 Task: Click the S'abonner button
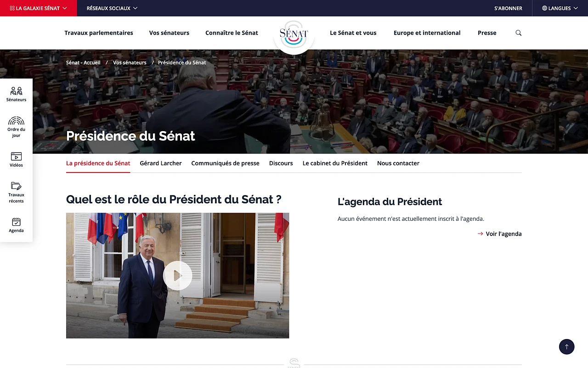coord(508,8)
